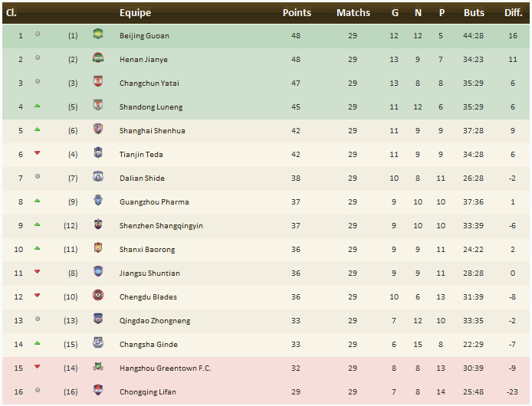Image resolution: width=532 pixels, height=406 pixels.
Task: Sort by the Diff. column header
Action: [x=513, y=13]
